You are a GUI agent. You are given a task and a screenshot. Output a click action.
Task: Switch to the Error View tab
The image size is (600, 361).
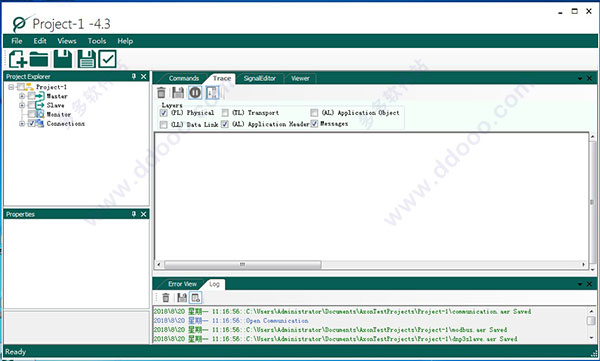pyautogui.click(x=182, y=284)
